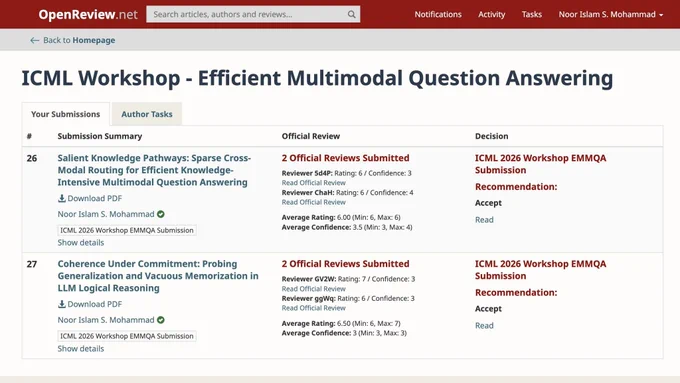The width and height of the screenshot is (680, 383).
Task: Click submission number 27 cell
Action: [32, 264]
